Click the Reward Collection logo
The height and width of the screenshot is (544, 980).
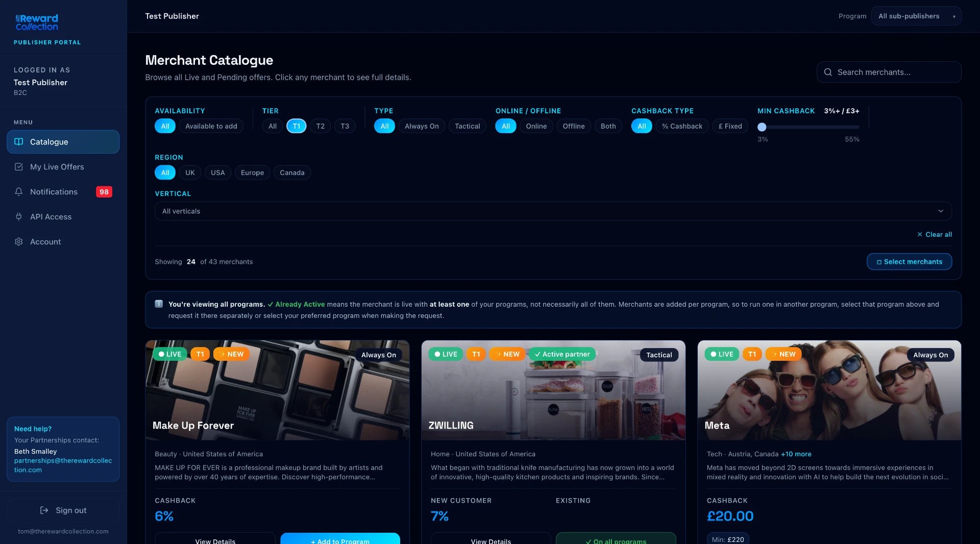[x=37, y=22]
